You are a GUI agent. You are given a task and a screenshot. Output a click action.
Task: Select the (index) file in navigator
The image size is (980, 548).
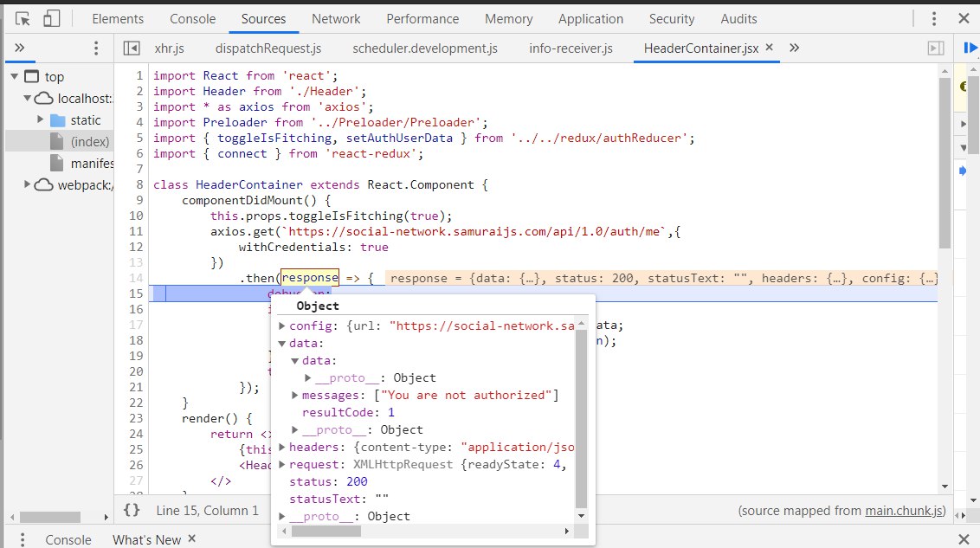[x=89, y=142]
